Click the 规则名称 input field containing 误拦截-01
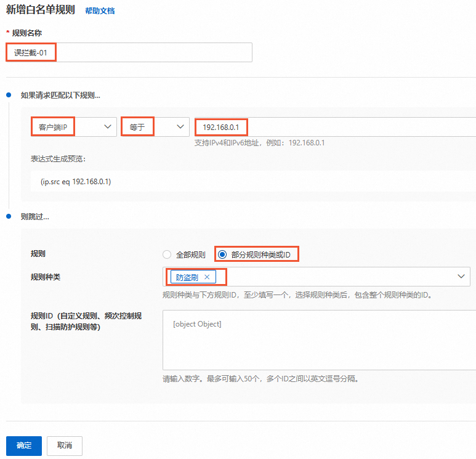476x459 pixels. pos(129,52)
